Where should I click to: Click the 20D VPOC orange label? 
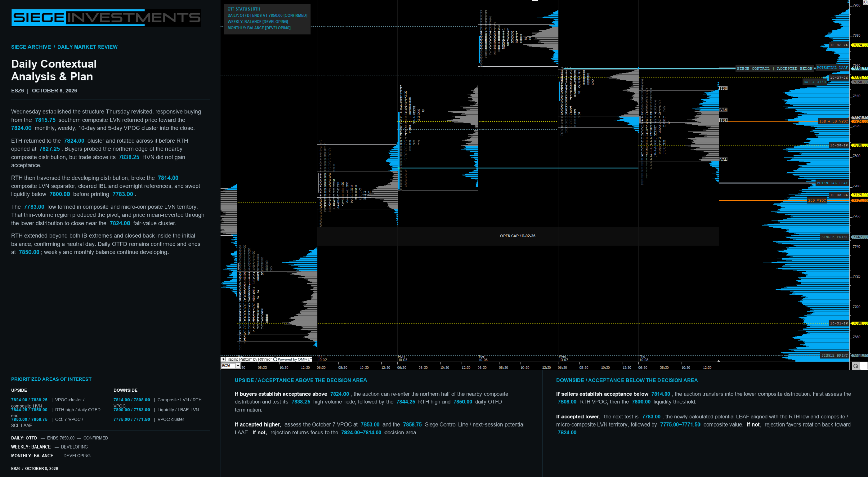coord(817,200)
